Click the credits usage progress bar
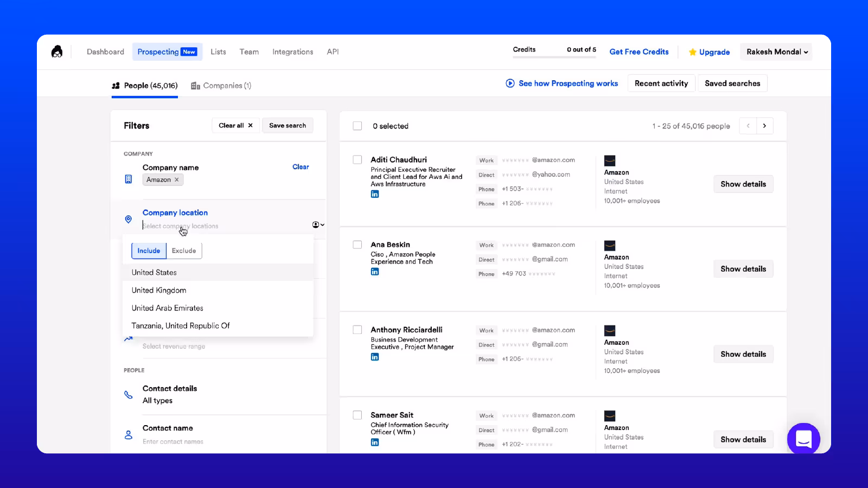Image resolution: width=868 pixels, height=488 pixels. [554, 56]
